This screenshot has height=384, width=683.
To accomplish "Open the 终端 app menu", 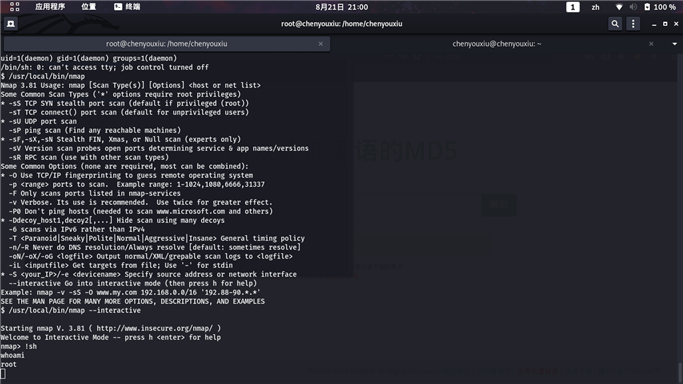I will 127,7.
